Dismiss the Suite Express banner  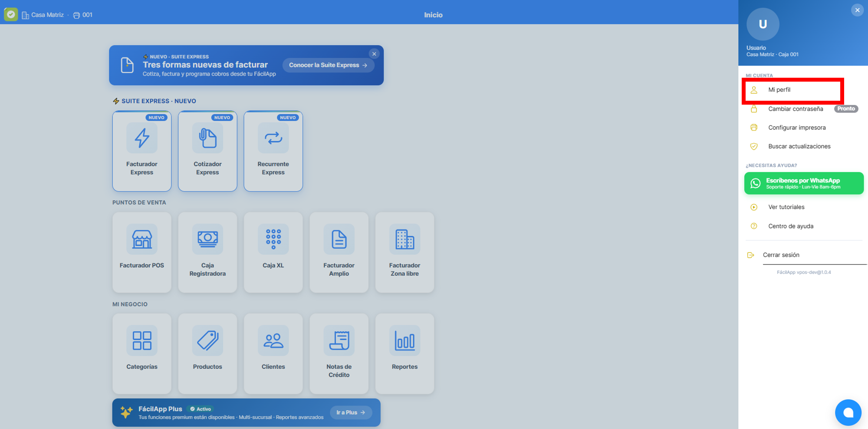(x=374, y=54)
